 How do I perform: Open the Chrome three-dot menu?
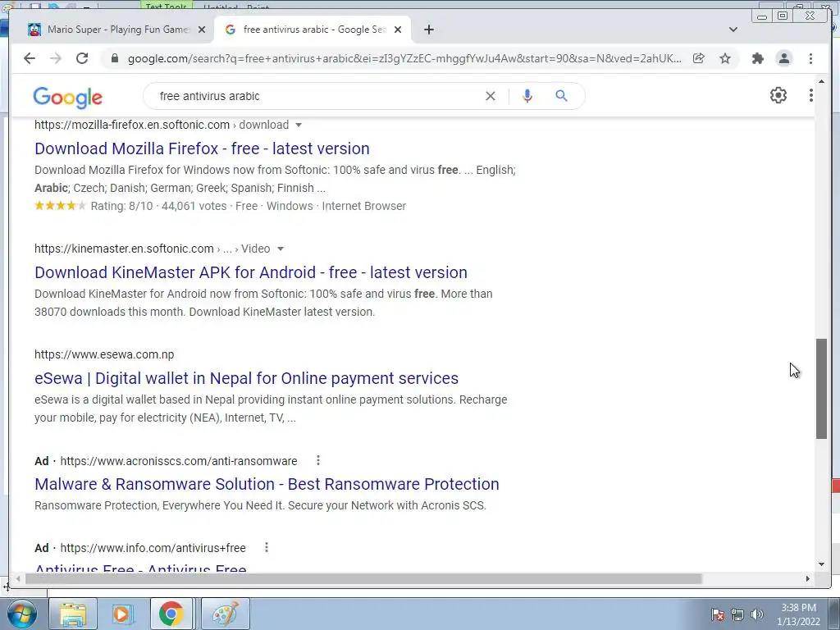coord(810,58)
